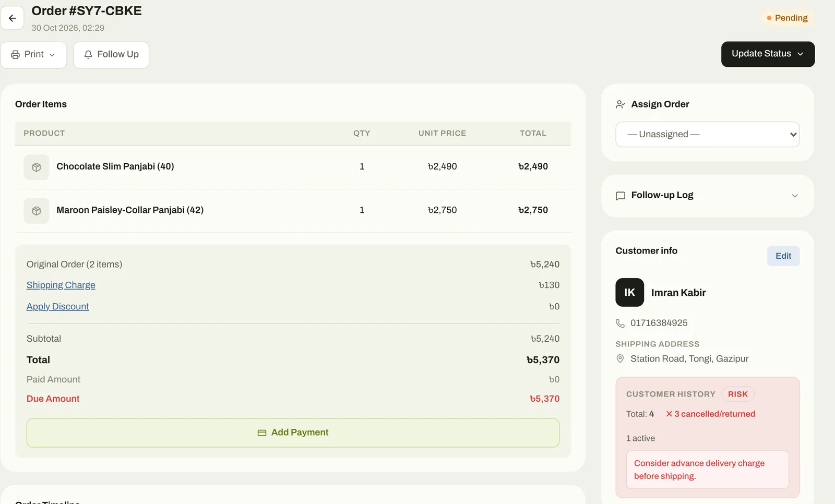Image resolution: width=835 pixels, height=504 pixels.
Task: Click the Maroon Paisley-Collar Panjabi product icon
Action: [37, 211]
